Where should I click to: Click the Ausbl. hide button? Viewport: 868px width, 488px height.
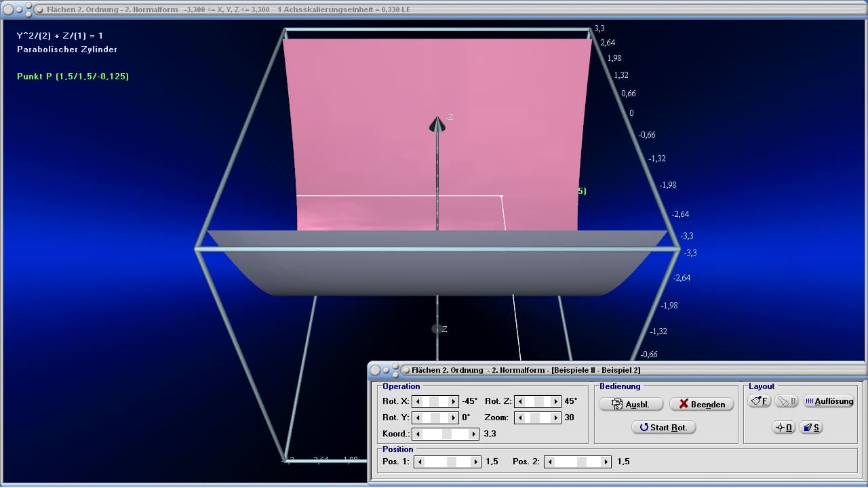(631, 404)
